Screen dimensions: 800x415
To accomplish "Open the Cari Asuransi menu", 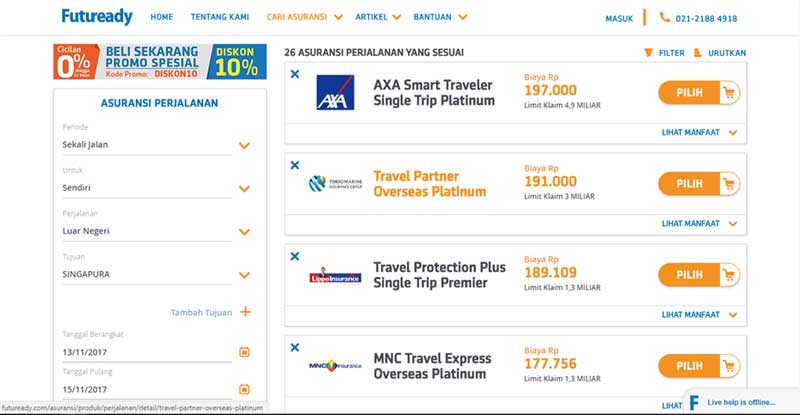I will click(304, 17).
